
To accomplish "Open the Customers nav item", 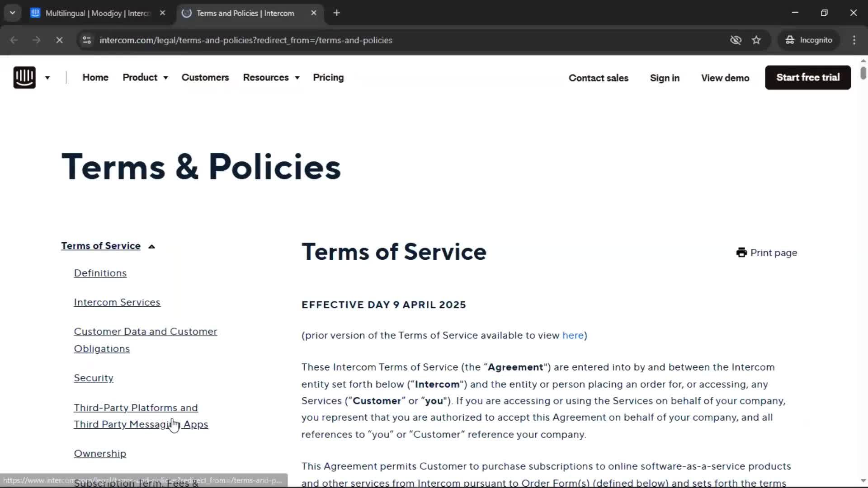I will pos(205,77).
